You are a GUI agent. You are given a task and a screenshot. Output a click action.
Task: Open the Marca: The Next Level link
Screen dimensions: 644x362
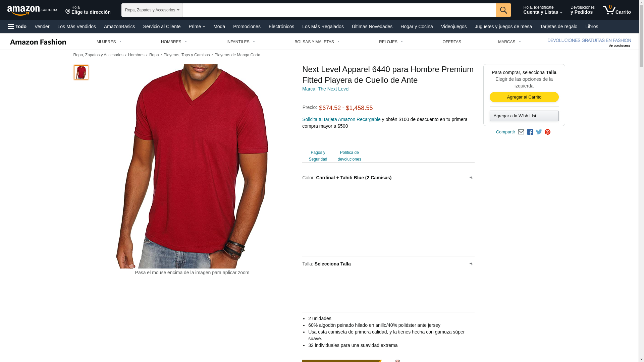pyautogui.click(x=326, y=89)
